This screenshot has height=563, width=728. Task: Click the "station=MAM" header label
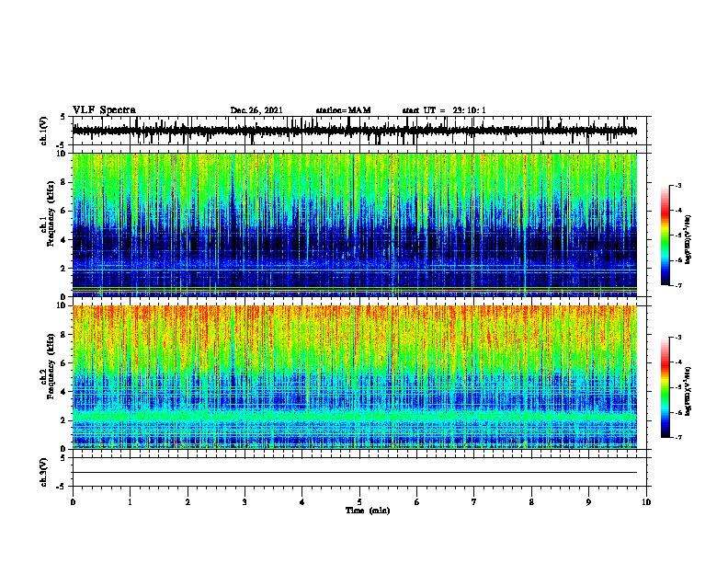coord(343,110)
